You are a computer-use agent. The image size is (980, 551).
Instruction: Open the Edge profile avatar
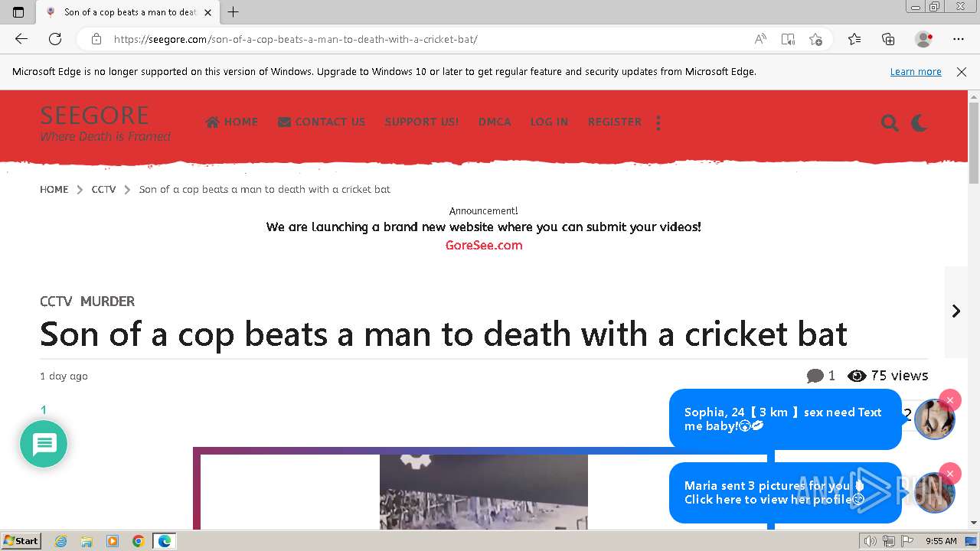click(x=923, y=39)
